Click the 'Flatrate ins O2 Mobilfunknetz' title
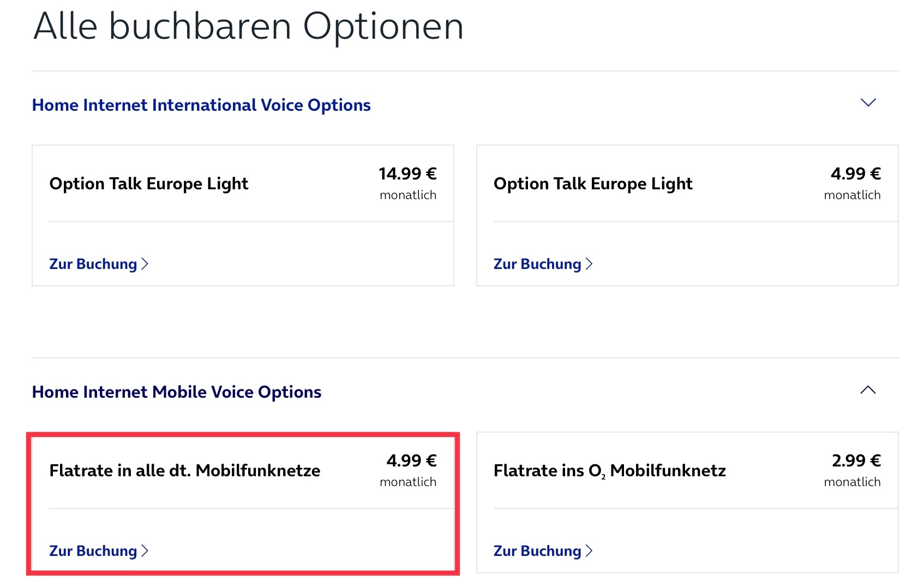 pos(610,471)
